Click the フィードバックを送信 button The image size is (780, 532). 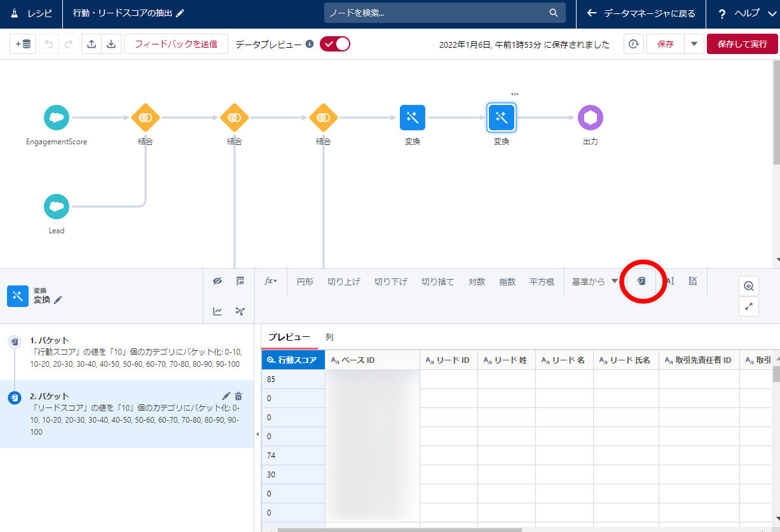[x=176, y=44]
